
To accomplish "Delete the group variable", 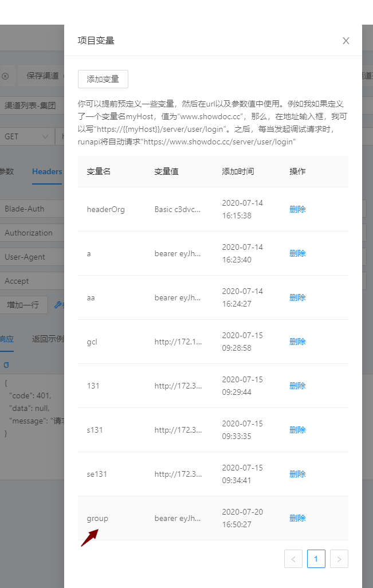I will tap(297, 518).
